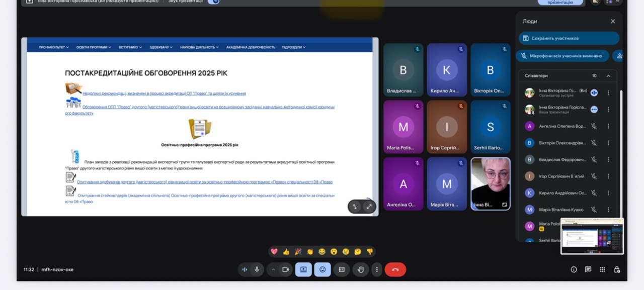This screenshot has height=290, width=644.
Task: Click the swap arrows icon on presentation
Action: pos(355,207)
